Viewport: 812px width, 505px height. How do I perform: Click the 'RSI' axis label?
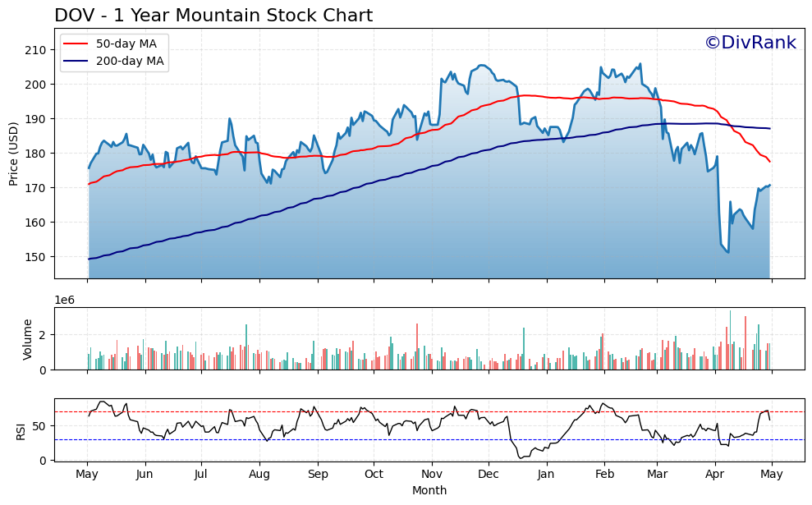click(21, 431)
